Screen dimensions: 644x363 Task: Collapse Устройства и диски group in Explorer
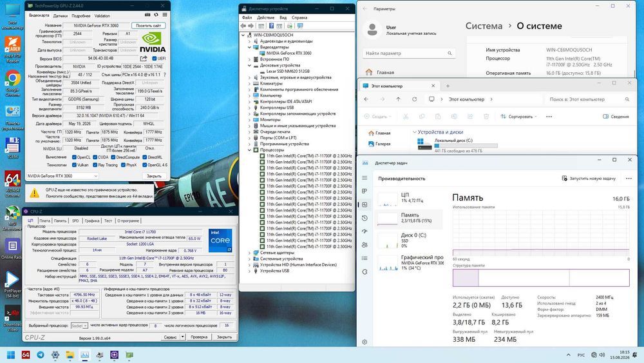coord(414,132)
